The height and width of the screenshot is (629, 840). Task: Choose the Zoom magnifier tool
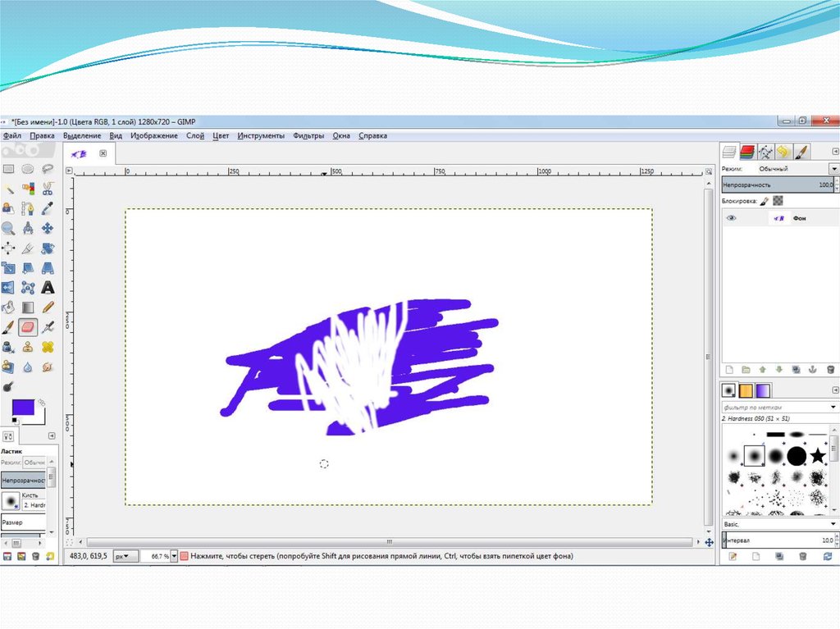(8, 228)
